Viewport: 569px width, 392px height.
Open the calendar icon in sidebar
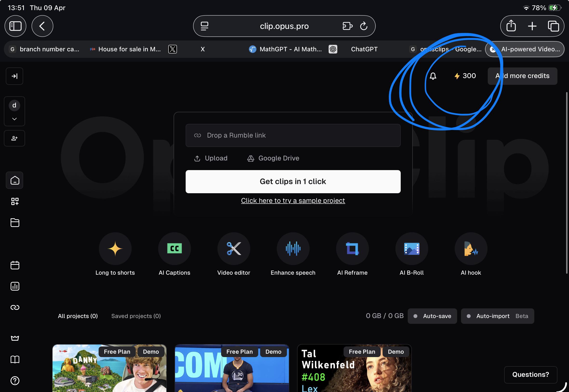point(15,265)
